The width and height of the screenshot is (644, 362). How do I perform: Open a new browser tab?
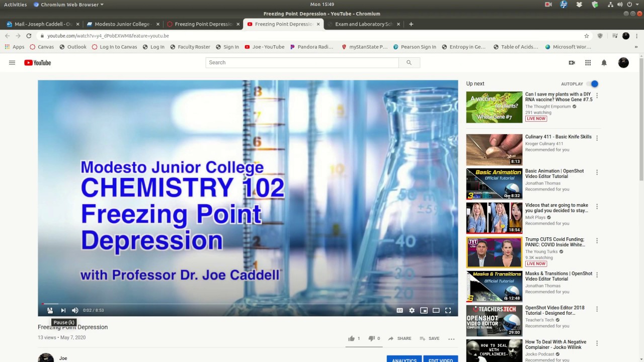(x=411, y=24)
